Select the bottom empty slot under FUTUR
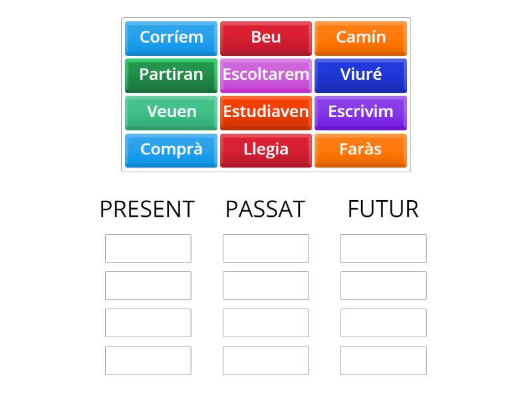This screenshot has height=399, width=532. click(x=383, y=360)
